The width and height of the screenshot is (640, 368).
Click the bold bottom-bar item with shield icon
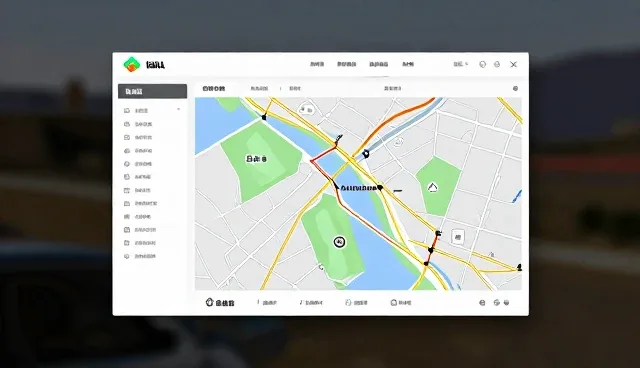220,303
